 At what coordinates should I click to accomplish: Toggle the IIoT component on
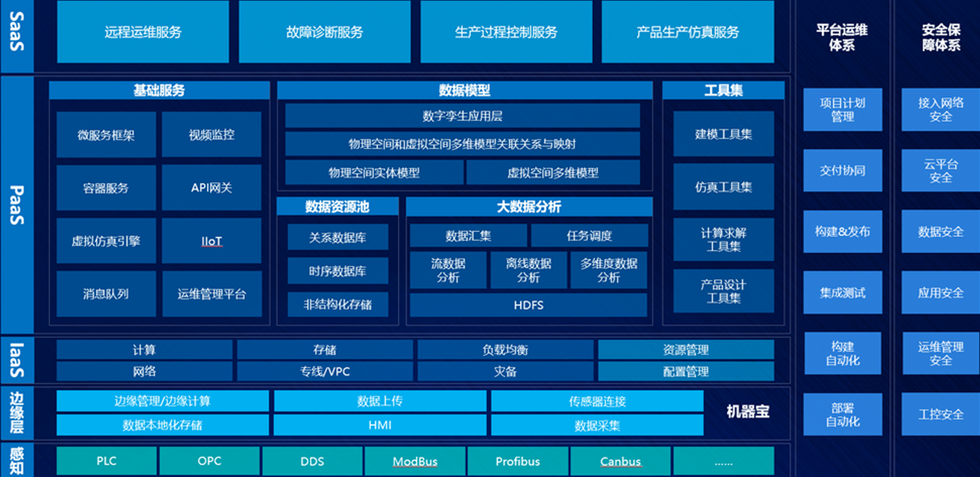[x=211, y=241]
